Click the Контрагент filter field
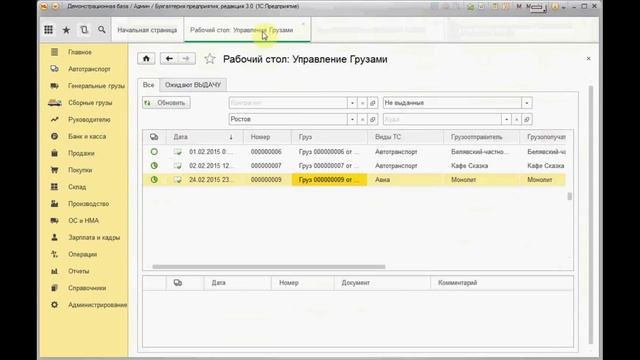The height and width of the screenshot is (360, 640). point(288,103)
